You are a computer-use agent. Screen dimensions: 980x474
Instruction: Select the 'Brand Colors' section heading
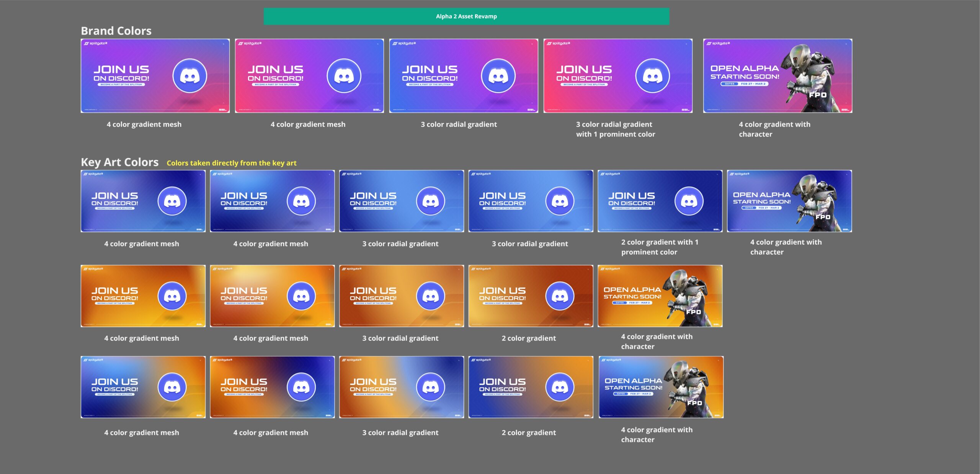pyautogui.click(x=116, y=31)
